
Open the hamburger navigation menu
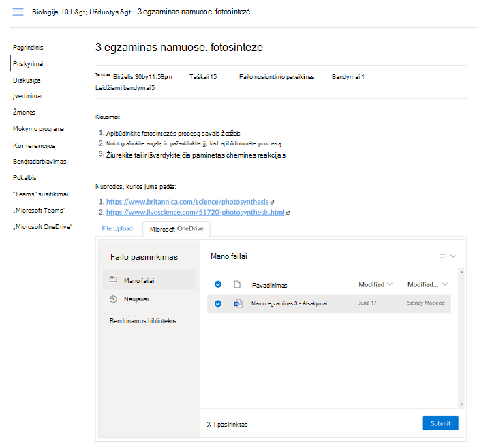[x=18, y=12]
